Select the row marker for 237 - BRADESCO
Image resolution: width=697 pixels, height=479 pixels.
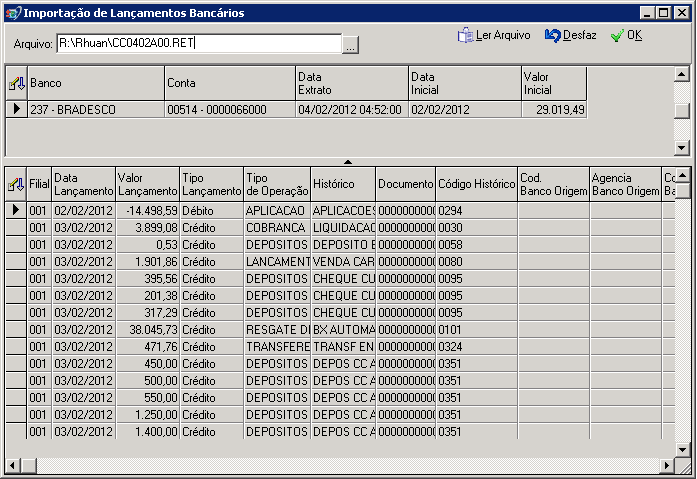(x=17, y=109)
